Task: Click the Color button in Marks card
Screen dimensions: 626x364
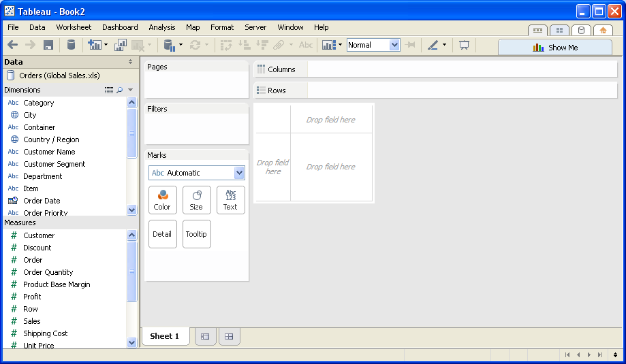Action: point(162,200)
